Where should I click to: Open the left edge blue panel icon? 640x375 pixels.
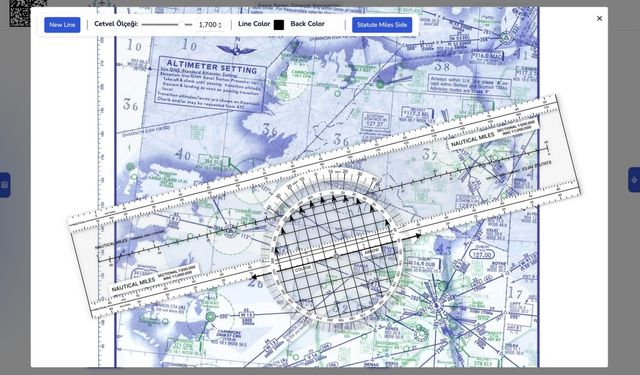(x=4, y=185)
